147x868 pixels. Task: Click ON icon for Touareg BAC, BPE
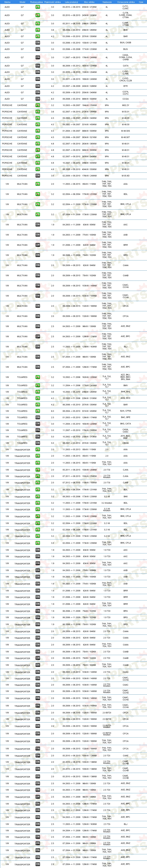coord(38,417)
